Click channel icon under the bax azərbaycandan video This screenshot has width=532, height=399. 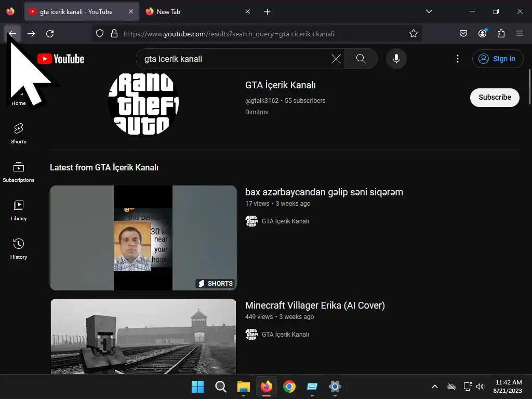click(251, 221)
